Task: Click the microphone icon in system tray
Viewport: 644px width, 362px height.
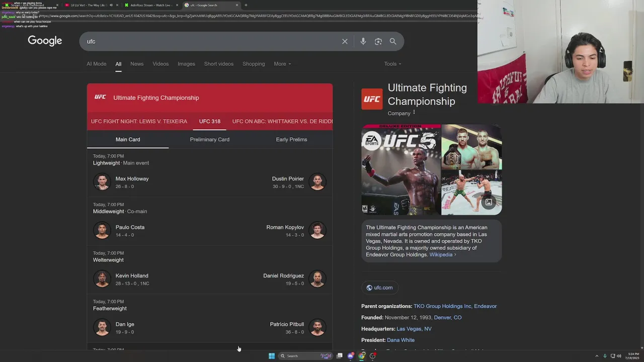Action: [x=605, y=356]
